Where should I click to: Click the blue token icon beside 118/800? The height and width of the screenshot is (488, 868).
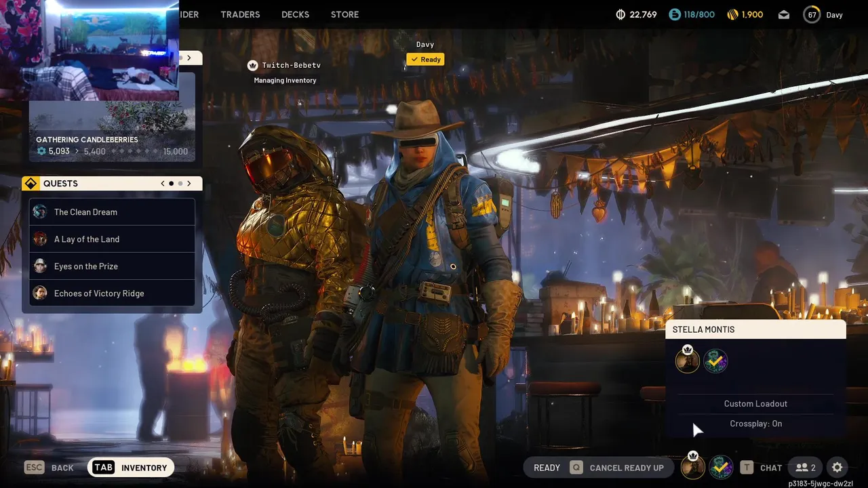pos(674,14)
